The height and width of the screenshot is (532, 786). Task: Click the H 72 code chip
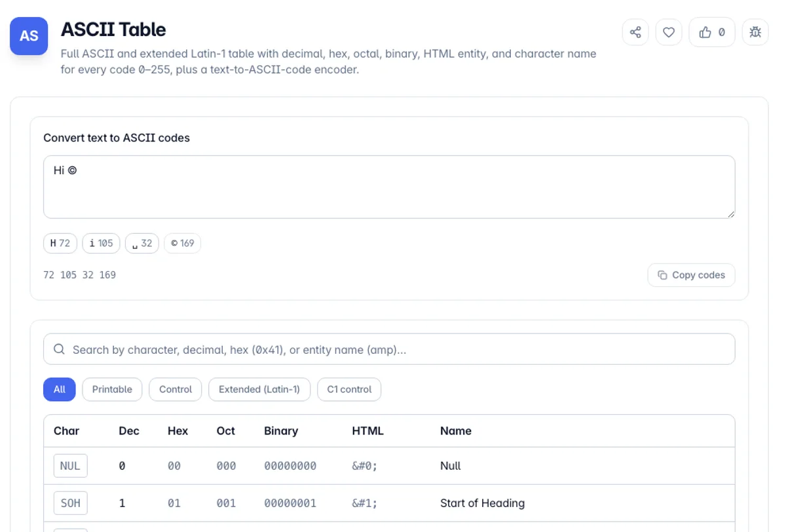(60, 243)
